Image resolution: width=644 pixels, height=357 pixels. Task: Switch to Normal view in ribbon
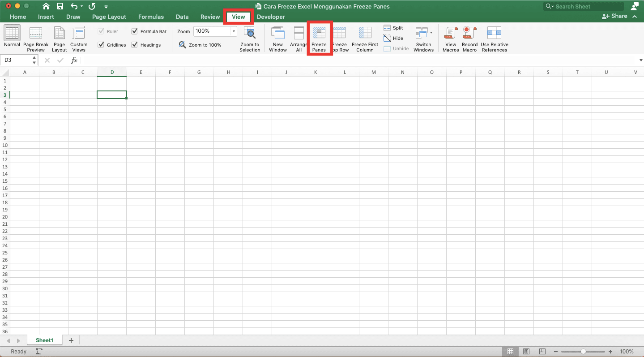[x=12, y=36]
